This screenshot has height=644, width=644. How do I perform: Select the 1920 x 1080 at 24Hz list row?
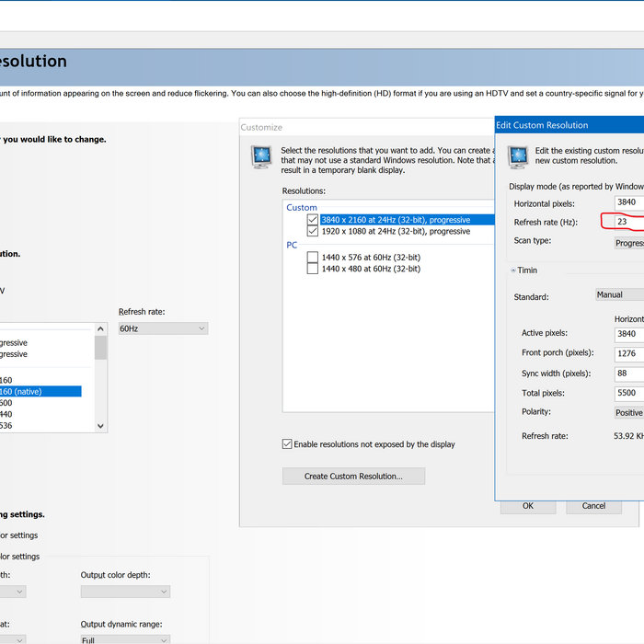(x=396, y=231)
